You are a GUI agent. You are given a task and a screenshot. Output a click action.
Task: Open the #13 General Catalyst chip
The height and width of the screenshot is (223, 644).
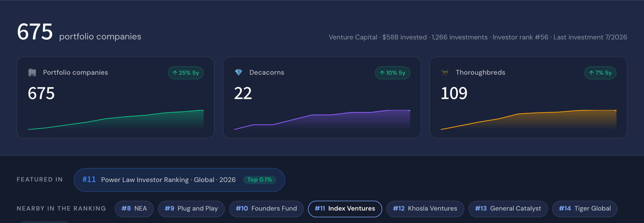pyautogui.click(x=508, y=209)
